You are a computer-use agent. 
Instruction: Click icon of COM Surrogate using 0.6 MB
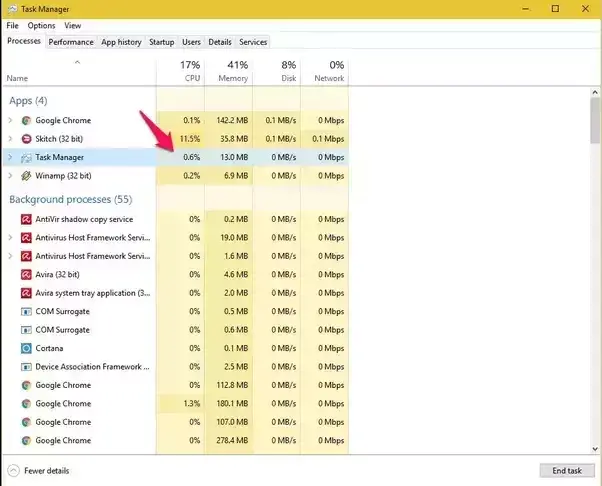26,330
